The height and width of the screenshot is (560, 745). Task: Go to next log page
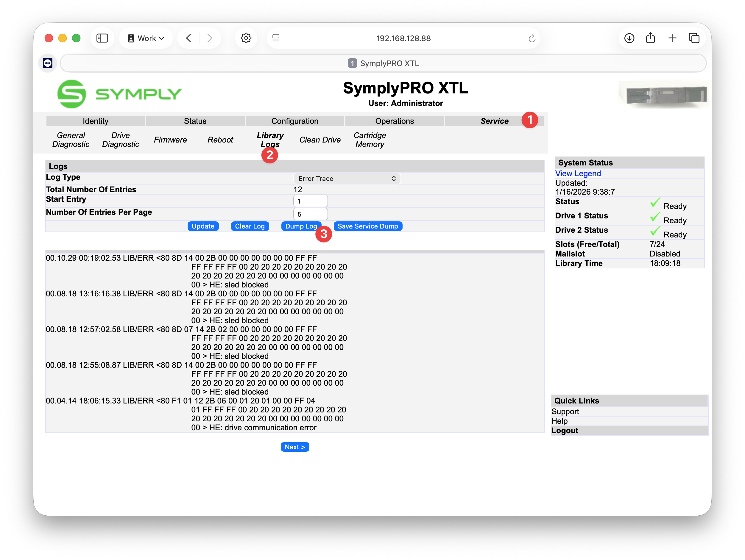295,447
